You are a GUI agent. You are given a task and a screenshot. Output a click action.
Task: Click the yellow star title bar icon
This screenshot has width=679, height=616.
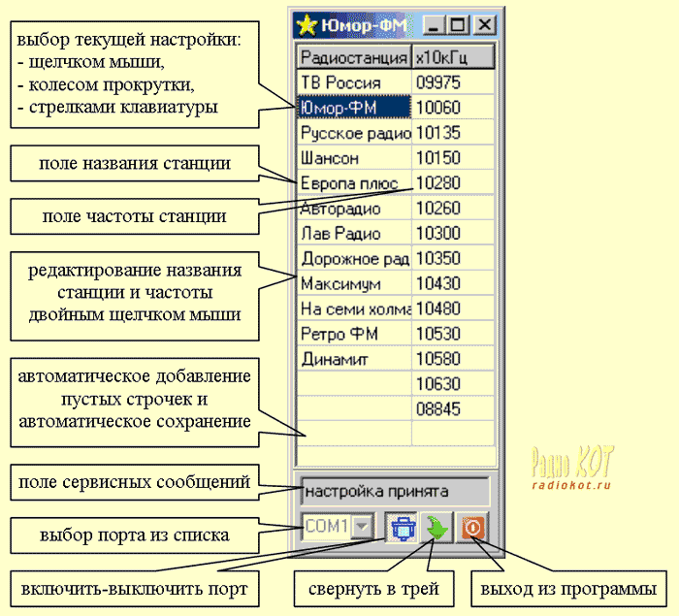tap(307, 25)
